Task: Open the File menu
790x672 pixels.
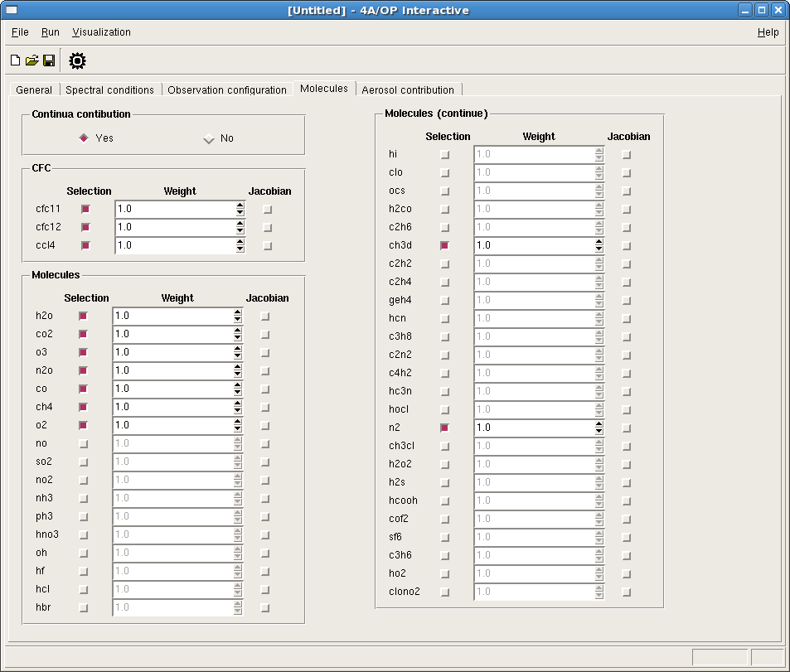Action: pyautogui.click(x=20, y=32)
